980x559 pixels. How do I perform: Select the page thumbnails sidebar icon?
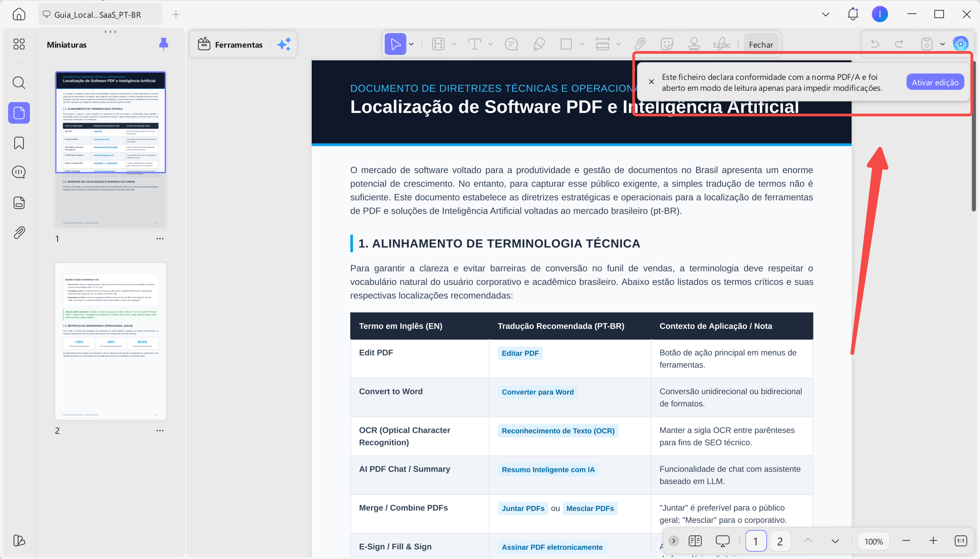pos(19,113)
